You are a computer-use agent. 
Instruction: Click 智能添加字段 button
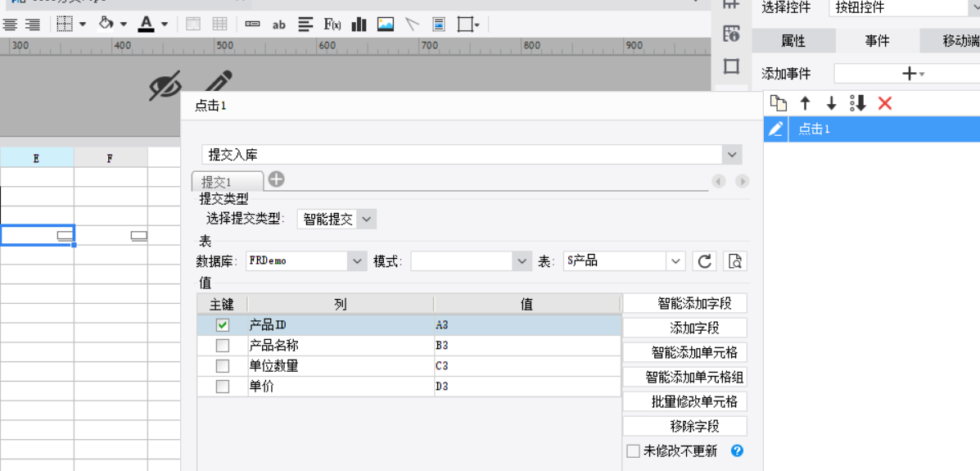[x=685, y=303]
